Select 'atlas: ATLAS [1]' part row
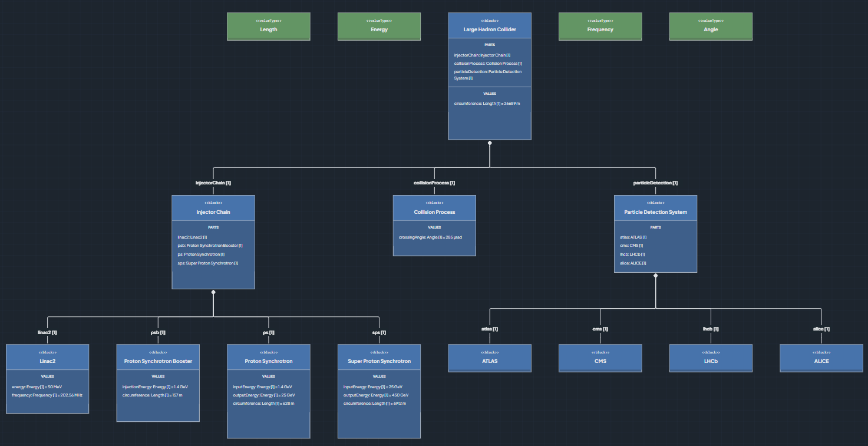The width and height of the screenshot is (868, 446). coord(633,237)
